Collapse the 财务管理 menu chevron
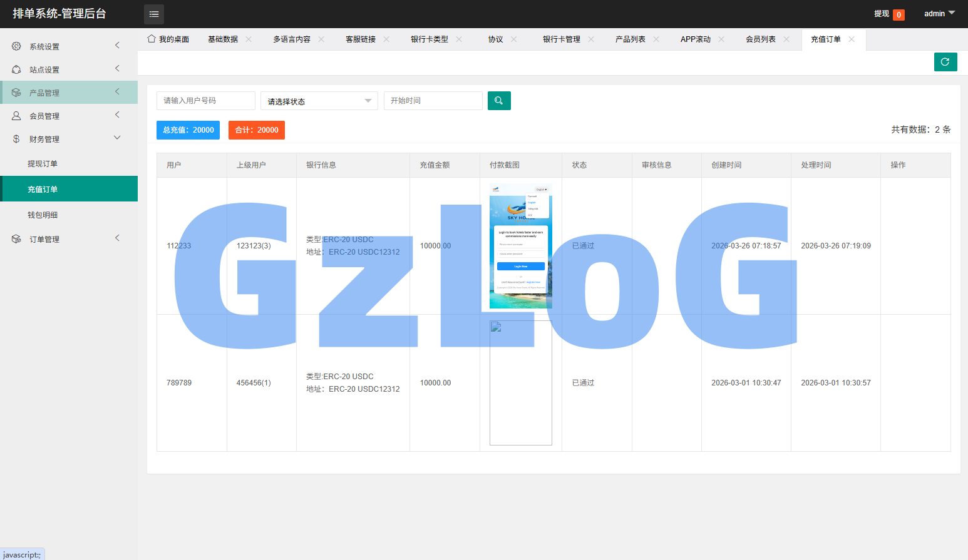The height and width of the screenshot is (560, 968). (x=117, y=138)
